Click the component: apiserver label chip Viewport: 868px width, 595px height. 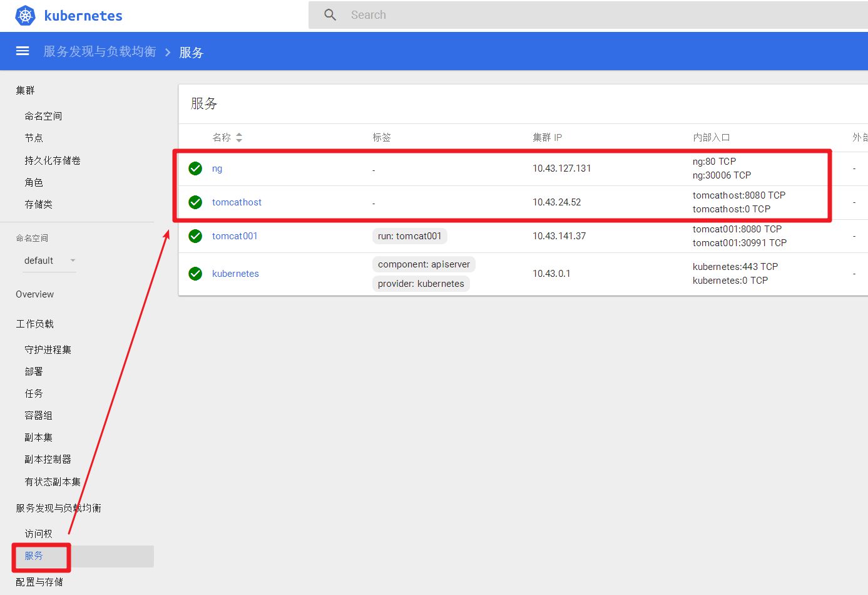click(x=424, y=264)
